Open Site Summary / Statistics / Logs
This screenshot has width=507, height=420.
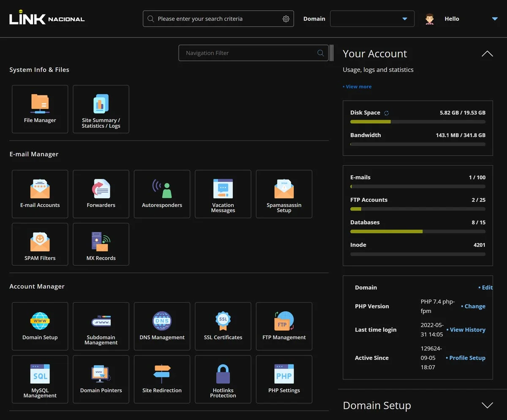click(x=101, y=109)
